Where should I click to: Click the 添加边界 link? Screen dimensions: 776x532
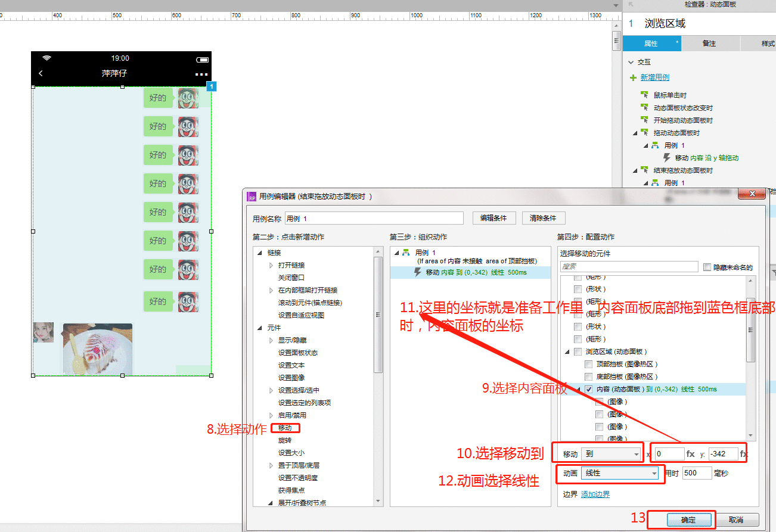click(x=595, y=494)
